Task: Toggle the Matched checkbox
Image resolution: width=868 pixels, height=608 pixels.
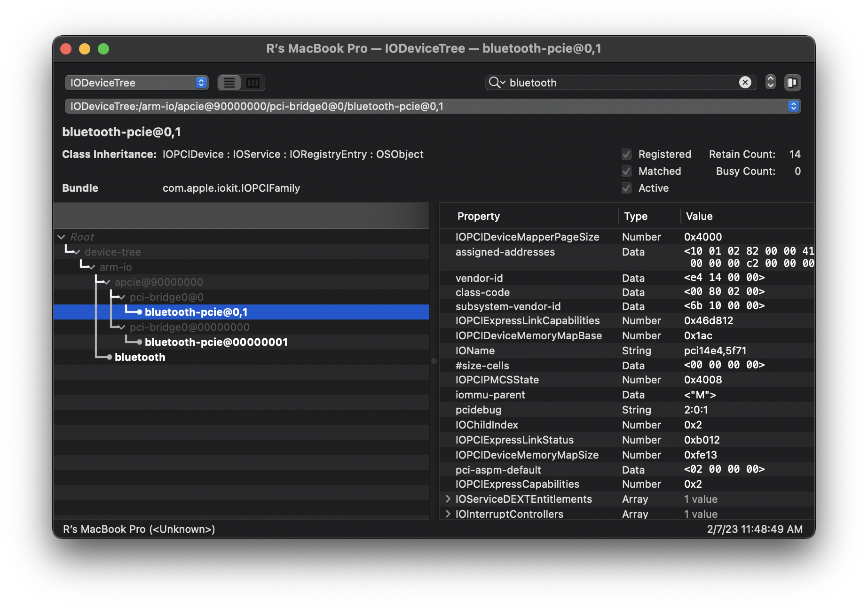Action: pos(626,171)
